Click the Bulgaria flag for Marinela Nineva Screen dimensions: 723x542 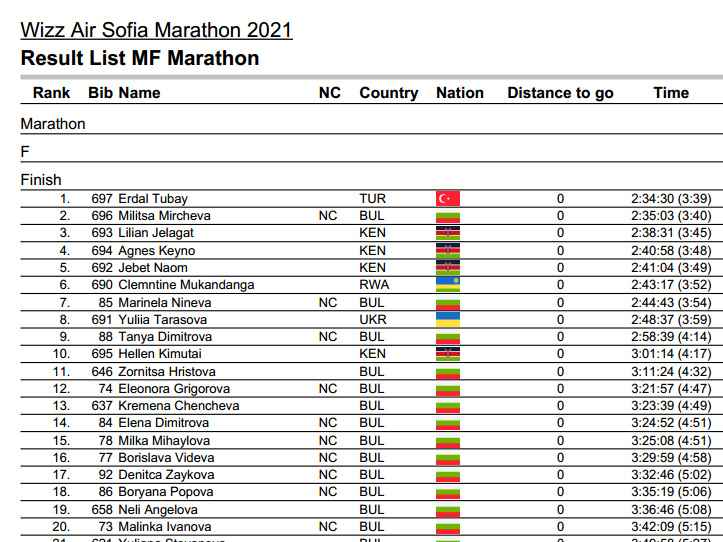tap(448, 303)
